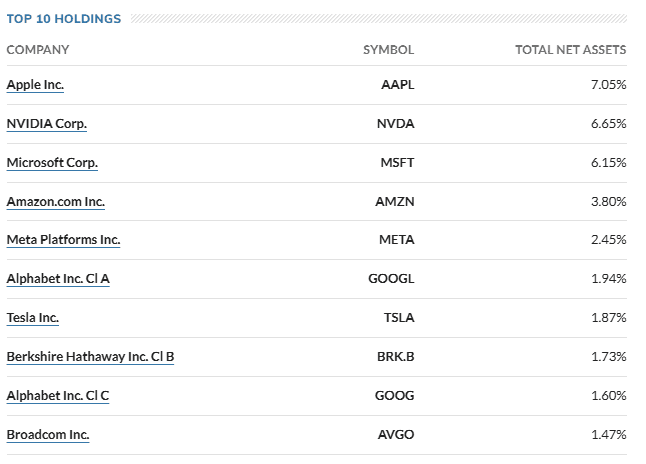Click the COMPANY column header

tap(38, 50)
